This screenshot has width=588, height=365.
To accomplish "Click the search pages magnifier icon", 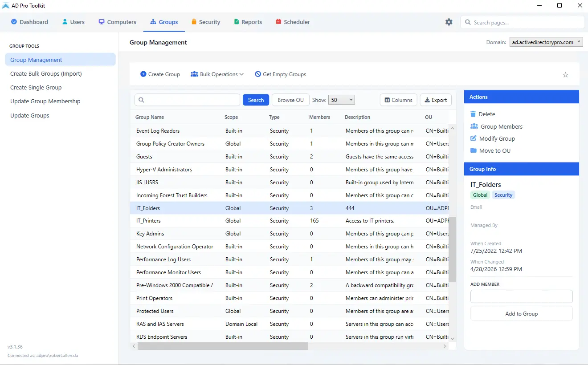I will 468,22.
